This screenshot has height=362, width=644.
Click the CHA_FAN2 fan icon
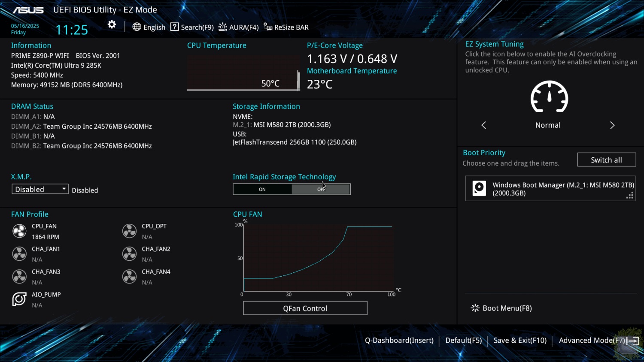[129, 254]
